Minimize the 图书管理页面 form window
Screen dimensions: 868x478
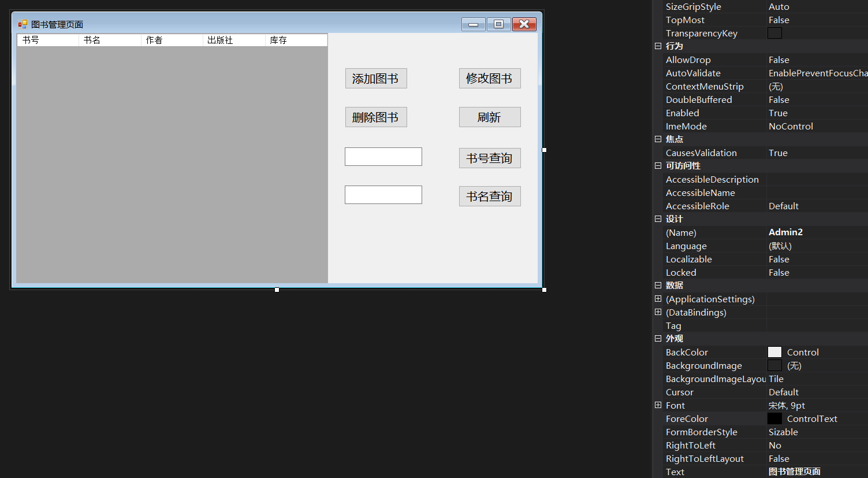click(x=473, y=24)
